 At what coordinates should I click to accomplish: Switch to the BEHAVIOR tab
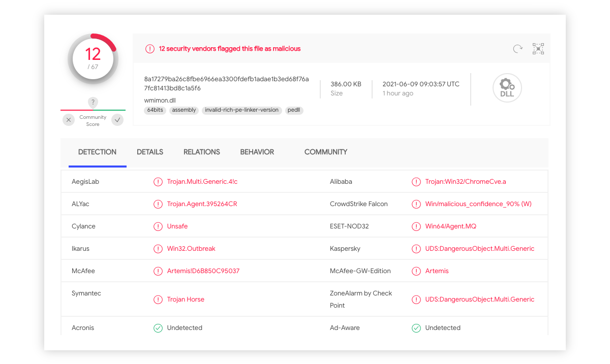pyautogui.click(x=257, y=152)
